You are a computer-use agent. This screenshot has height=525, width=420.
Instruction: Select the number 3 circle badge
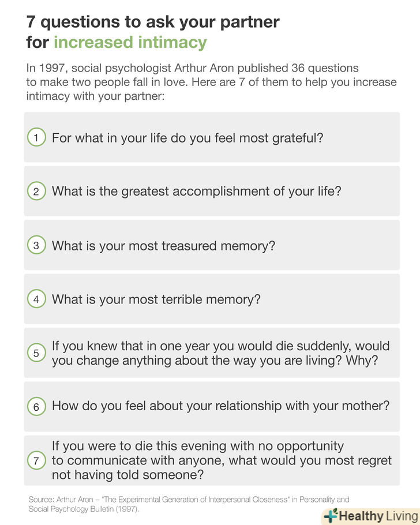coord(36,246)
